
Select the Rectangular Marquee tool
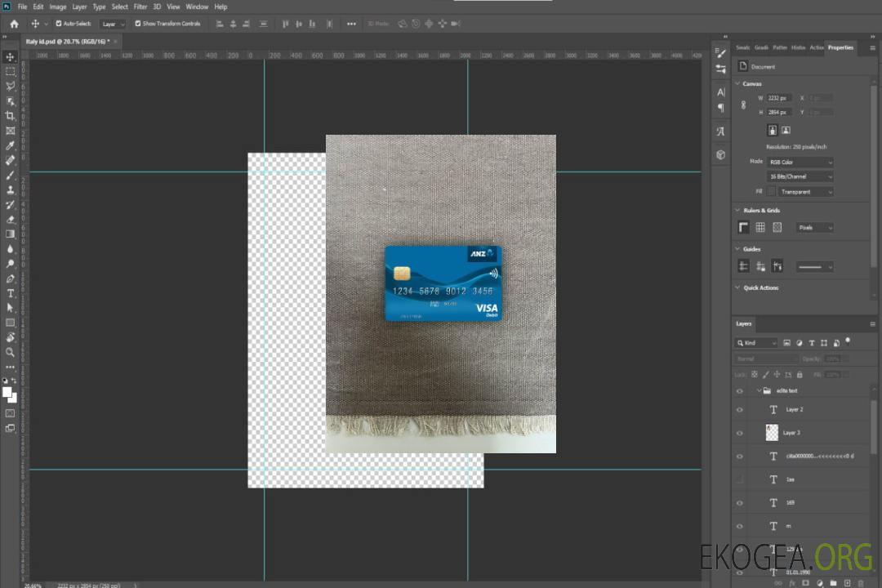click(x=10, y=72)
